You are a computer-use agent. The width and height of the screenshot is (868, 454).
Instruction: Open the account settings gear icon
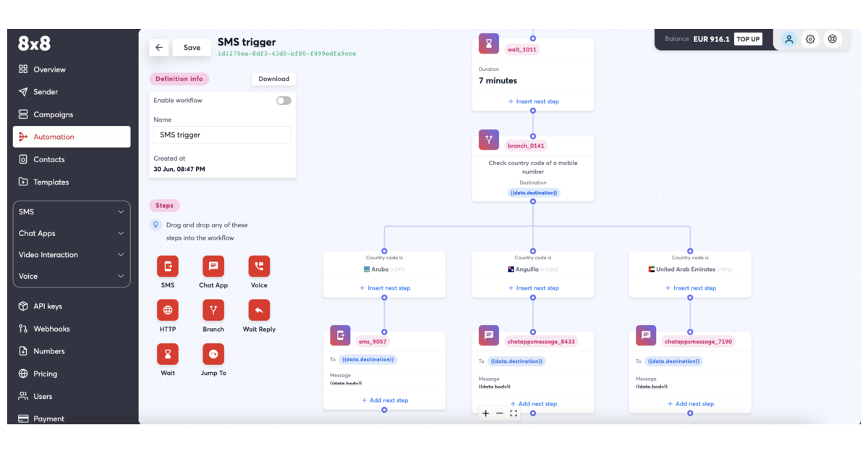click(x=810, y=39)
